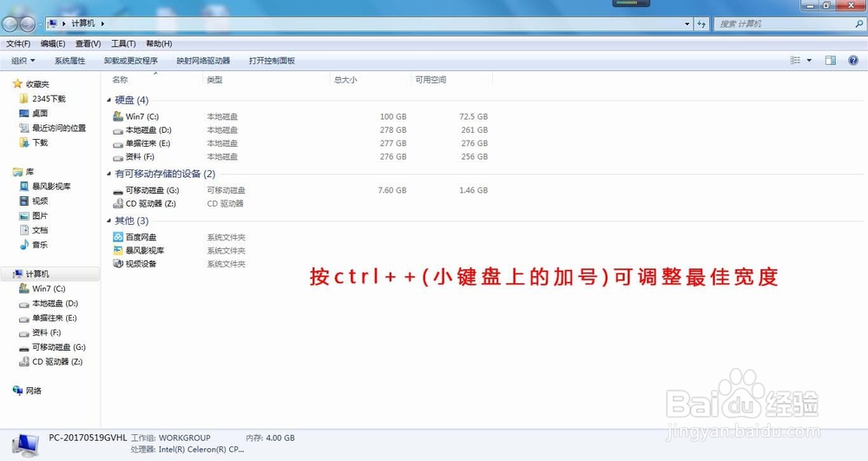Click 暴风影视库 icon under 其他 group

point(118,250)
